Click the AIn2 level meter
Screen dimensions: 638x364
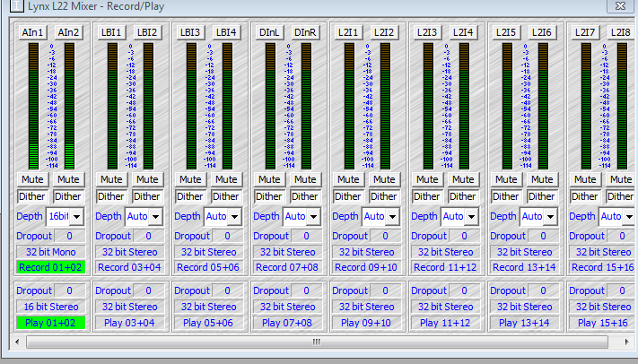[70, 106]
